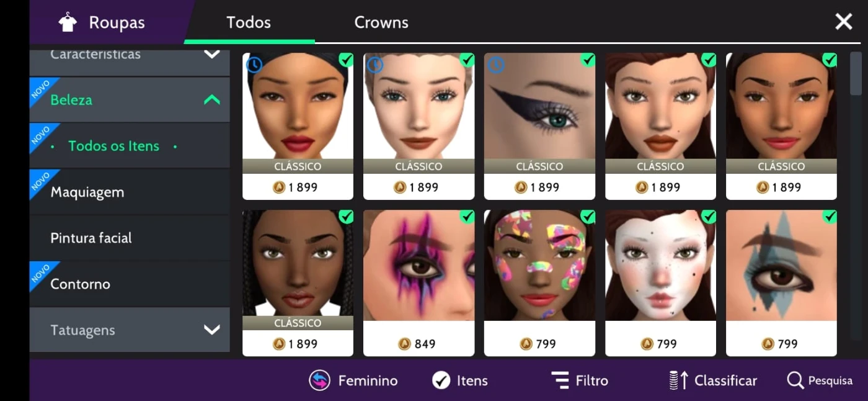Screen dimensions: 868x401
Task: Open Pesquisa magnifier search icon
Action: [x=795, y=381]
